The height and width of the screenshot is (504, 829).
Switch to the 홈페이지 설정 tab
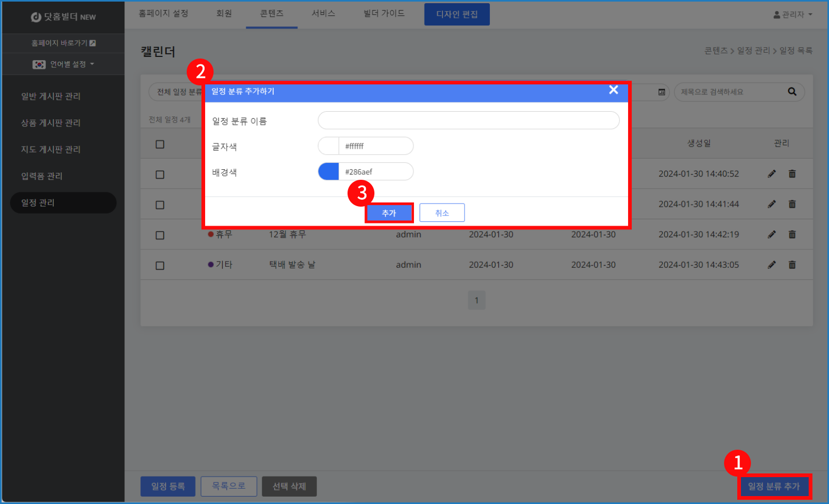click(163, 14)
